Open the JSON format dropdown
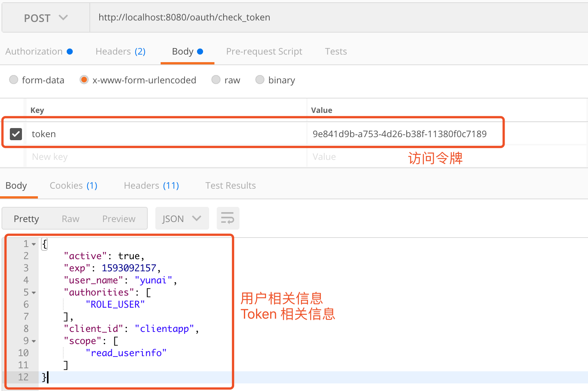588x391 pixels. (182, 219)
